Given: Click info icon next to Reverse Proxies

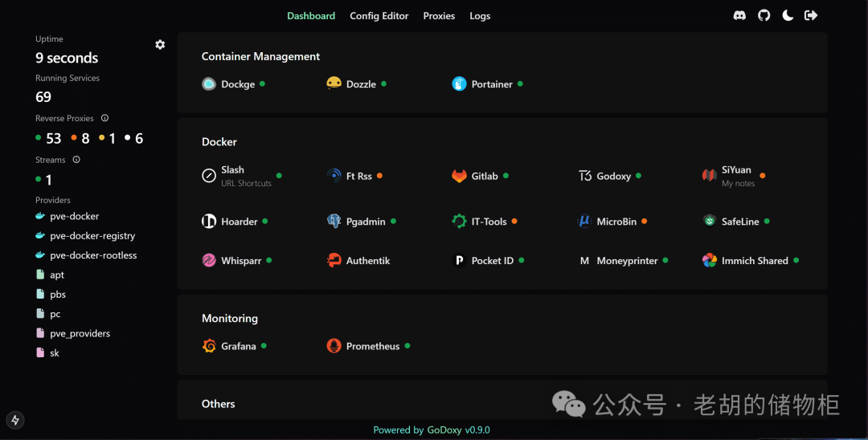Looking at the screenshot, I should click(x=104, y=118).
